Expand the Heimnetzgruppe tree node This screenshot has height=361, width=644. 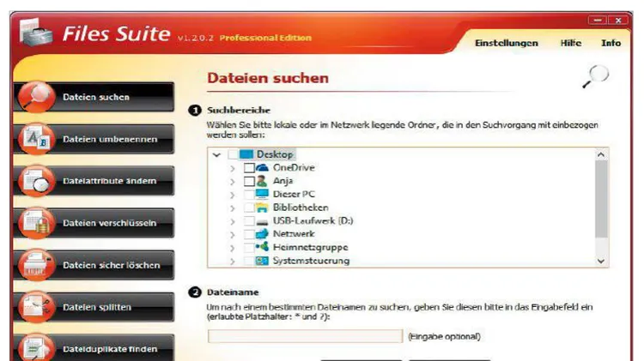(x=233, y=248)
